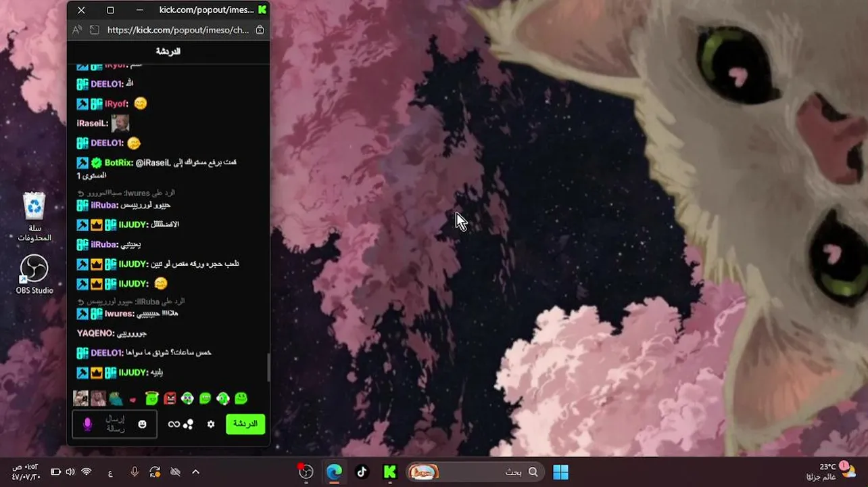Screen dimensions: 868x487
Task: Insert the green halo angel emote
Action: (x=151, y=398)
